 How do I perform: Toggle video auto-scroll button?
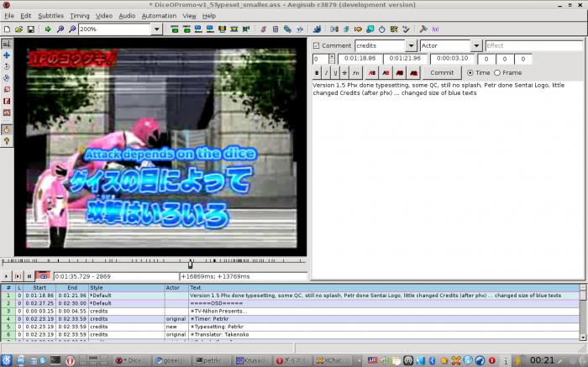coord(43,276)
